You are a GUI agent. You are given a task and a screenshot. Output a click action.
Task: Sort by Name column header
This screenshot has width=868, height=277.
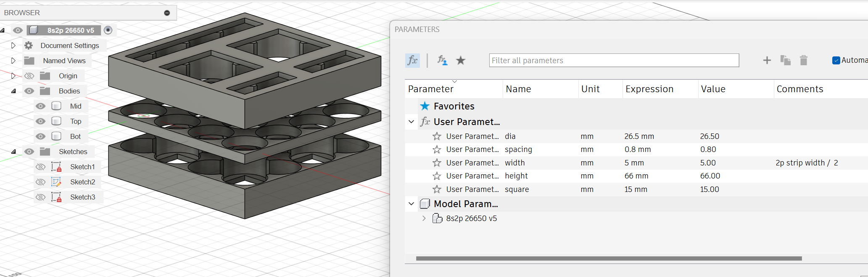[541, 89]
